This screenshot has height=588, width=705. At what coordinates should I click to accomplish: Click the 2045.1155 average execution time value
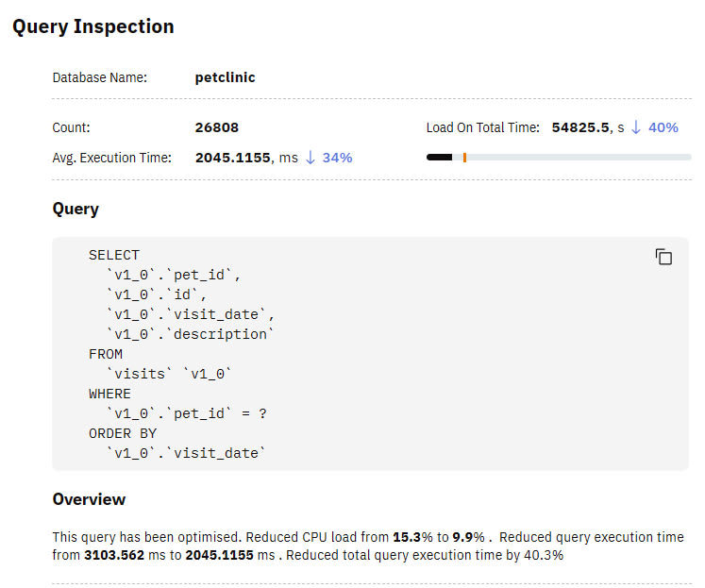[232, 158]
